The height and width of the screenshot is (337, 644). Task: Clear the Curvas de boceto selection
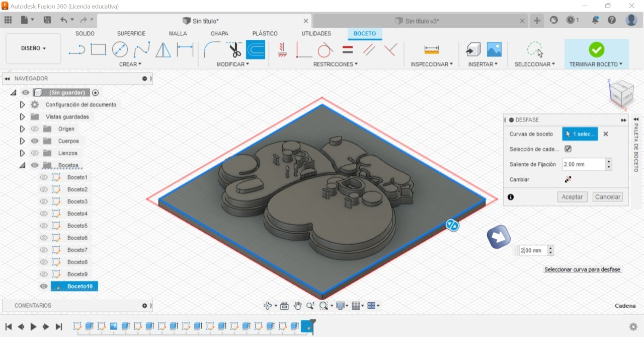(x=606, y=134)
